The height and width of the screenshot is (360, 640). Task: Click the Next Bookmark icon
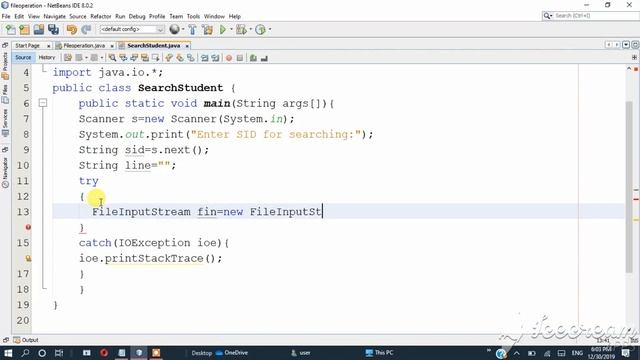click(180, 58)
